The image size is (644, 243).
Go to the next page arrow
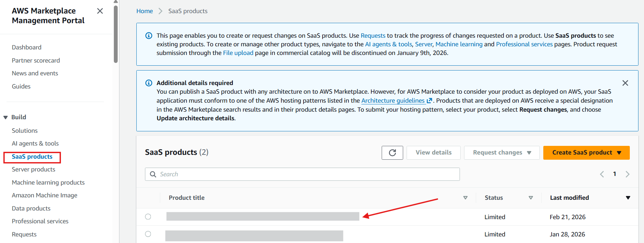tap(627, 174)
